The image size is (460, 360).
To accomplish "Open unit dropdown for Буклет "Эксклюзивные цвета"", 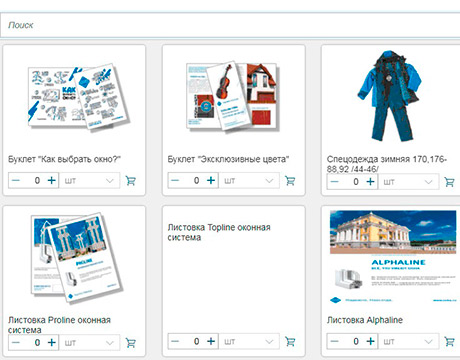I will (249, 181).
